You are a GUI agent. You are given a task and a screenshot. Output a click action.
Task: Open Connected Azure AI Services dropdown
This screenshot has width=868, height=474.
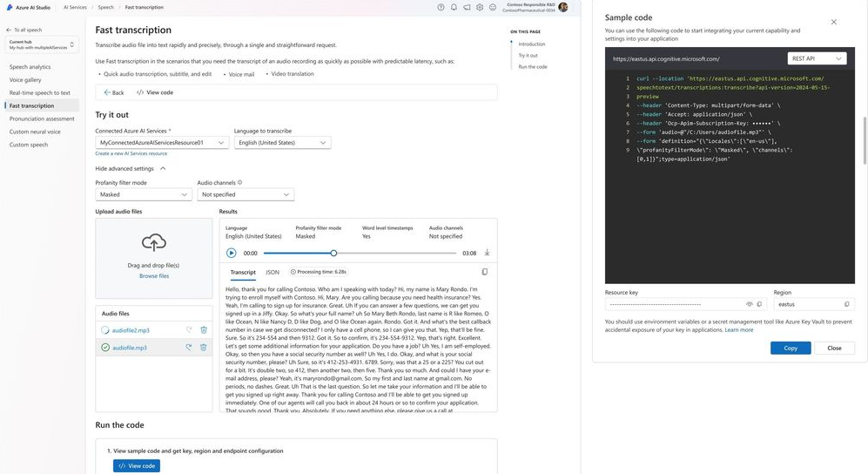162,142
